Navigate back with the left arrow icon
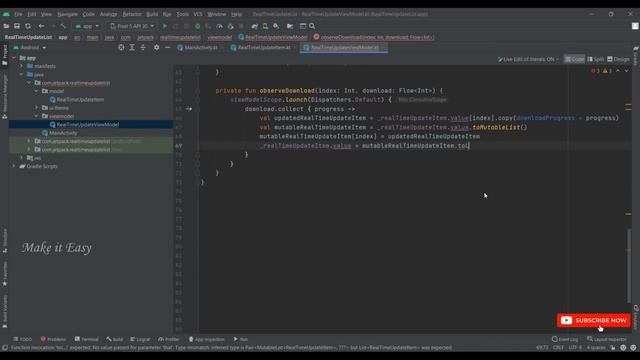Image resolution: width=640 pixels, height=360 pixels. [41, 26]
